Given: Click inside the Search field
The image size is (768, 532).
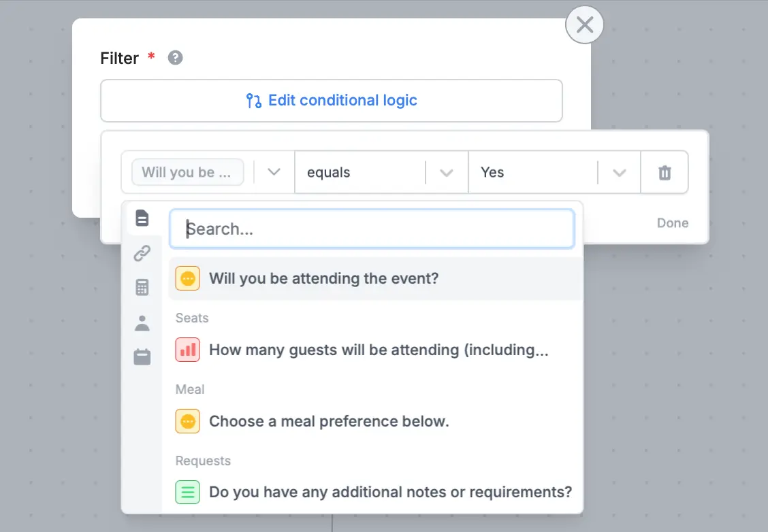Looking at the screenshot, I should (x=372, y=229).
